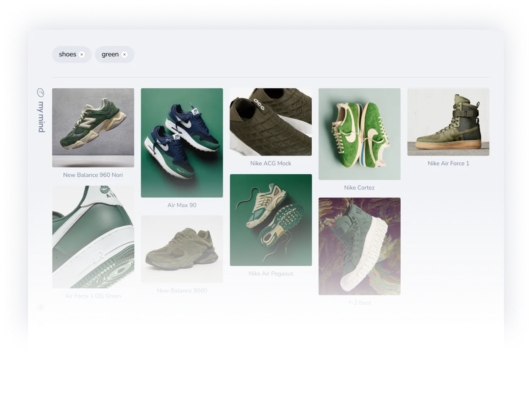
Task: Open the Y-3 Boot image
Action: click(x=360, y=246)
